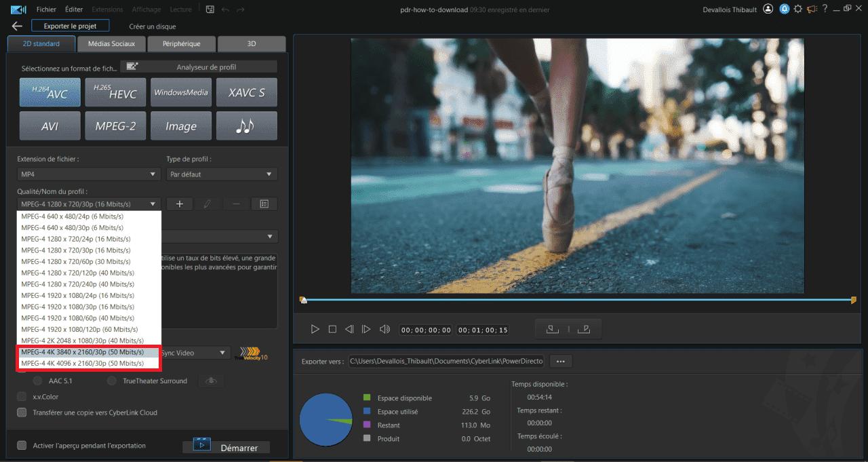This screenshot has height=462, width=868.
Task: Click the save project floppy icon
Action: [210, 9]
